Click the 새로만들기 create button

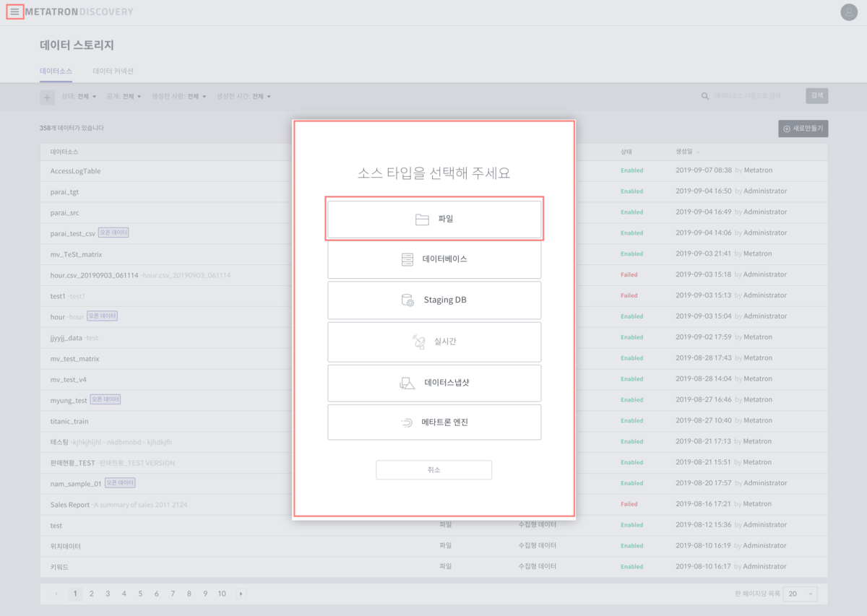pyautogui.click(x=803, y=129)
